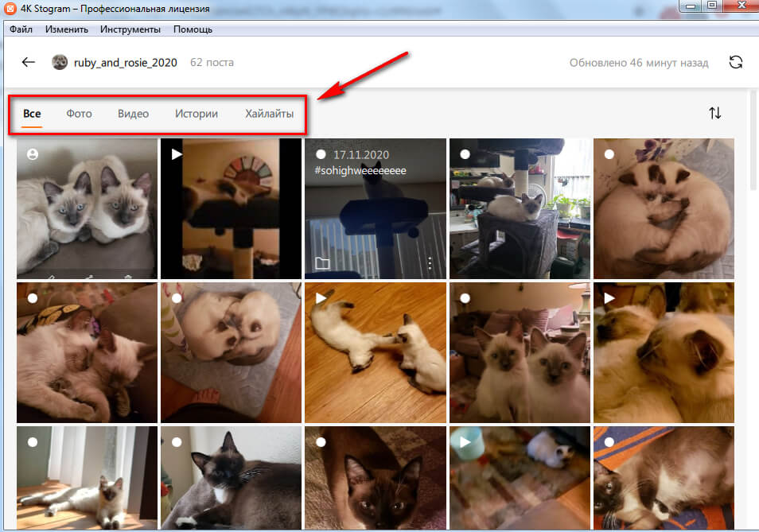Viewport: 759px width, 532px height.
Task: Open photo of cats curled on grey mat
Action: point(231,352)
